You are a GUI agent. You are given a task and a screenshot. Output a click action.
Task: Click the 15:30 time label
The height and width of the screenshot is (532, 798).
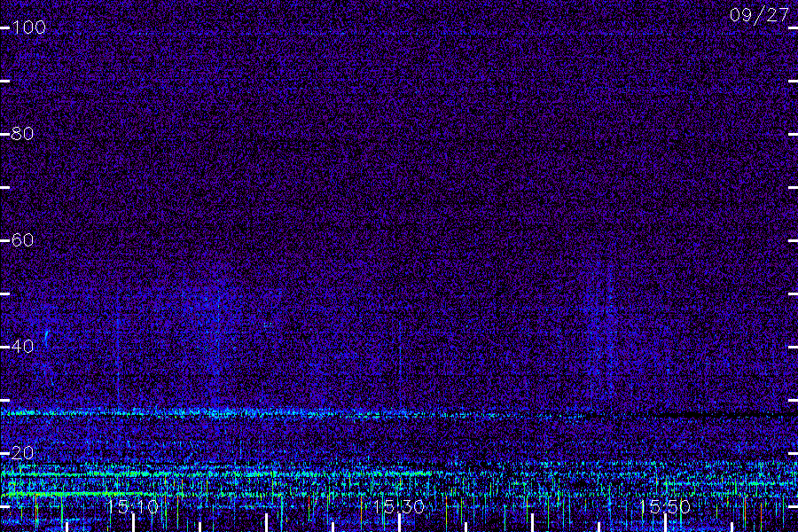(x=399, y=507)
